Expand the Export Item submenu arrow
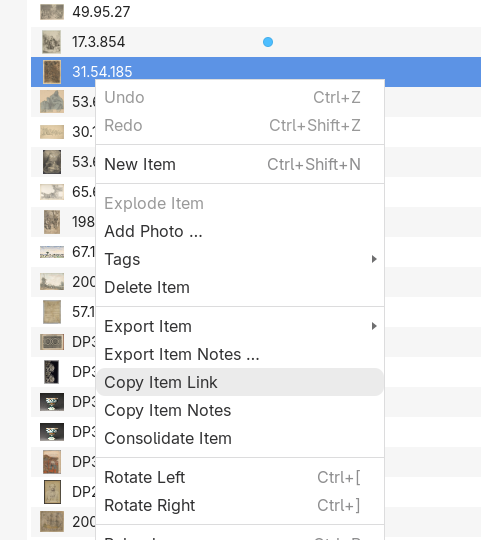481x540 pixels. pyautogui.click(x=374, y=326)
